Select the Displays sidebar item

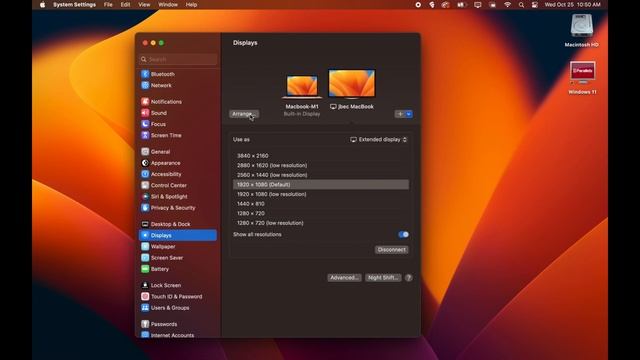[178, 236]
